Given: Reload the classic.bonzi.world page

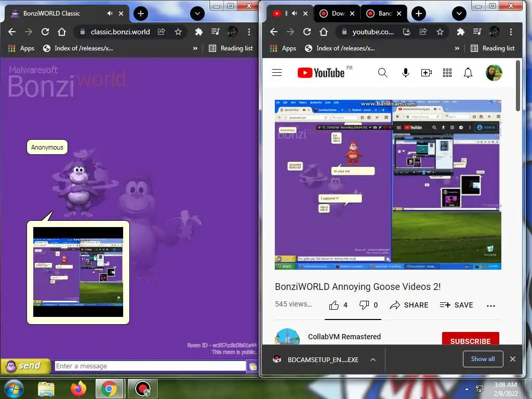Looking at the screenshot, I should pos(45,32).
